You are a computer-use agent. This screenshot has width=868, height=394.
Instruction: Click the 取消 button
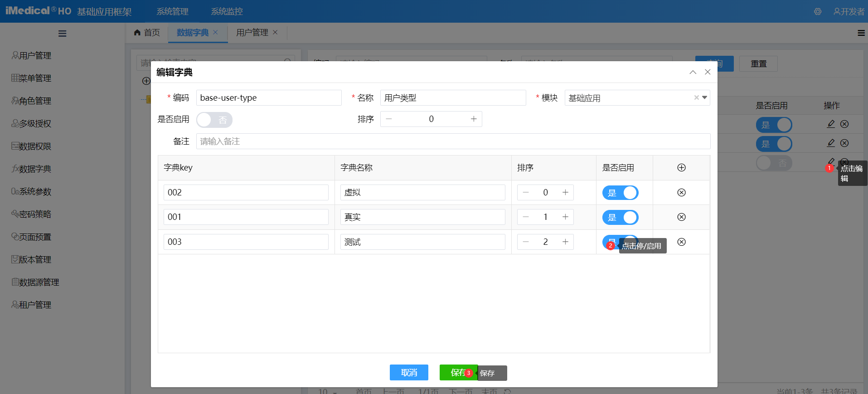[x=409, y=373]
